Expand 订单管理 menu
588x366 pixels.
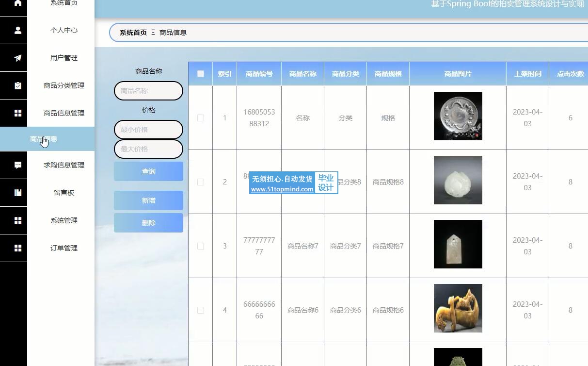coord(64,248)
